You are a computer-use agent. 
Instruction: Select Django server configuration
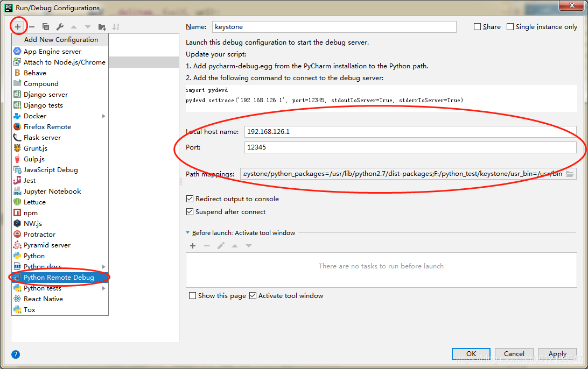point(60,95)
